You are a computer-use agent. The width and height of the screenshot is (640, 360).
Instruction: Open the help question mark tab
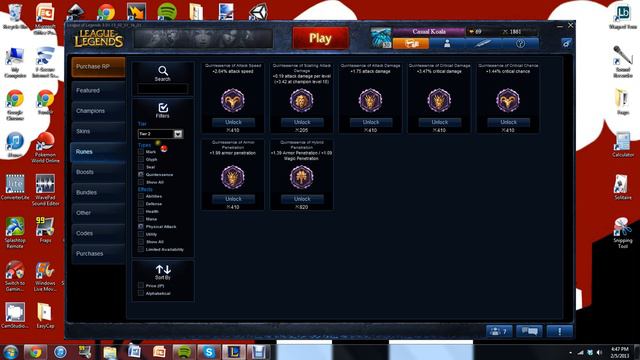pos(520,44)
